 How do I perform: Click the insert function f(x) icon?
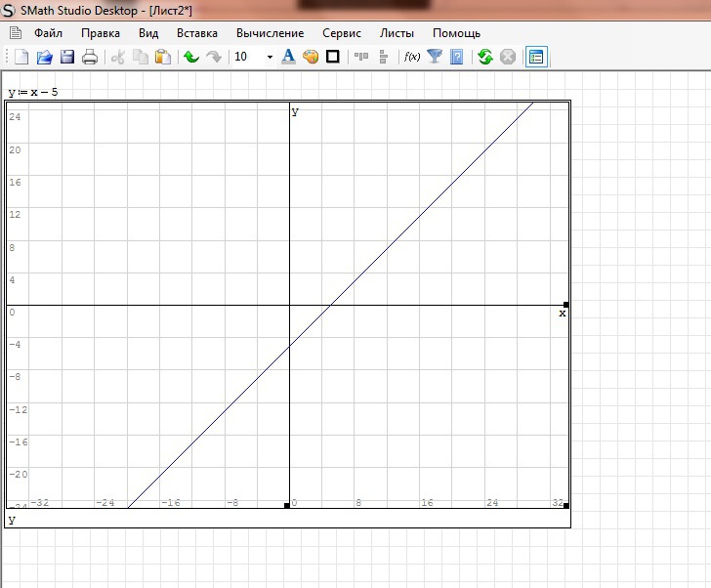tap(412, 57)
